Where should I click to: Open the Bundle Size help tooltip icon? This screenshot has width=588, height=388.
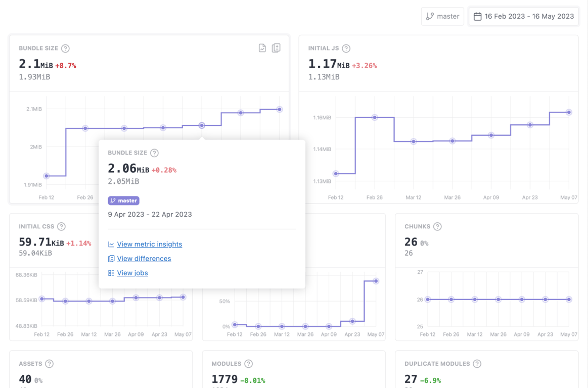65,48
